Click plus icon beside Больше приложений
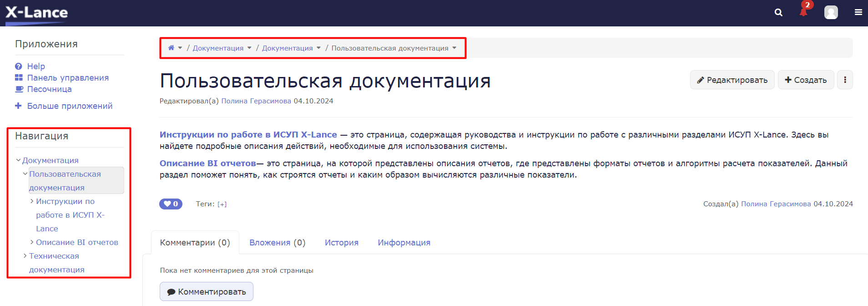The height and width of the screenshot is (306, 868). click(x=18, y=106)
